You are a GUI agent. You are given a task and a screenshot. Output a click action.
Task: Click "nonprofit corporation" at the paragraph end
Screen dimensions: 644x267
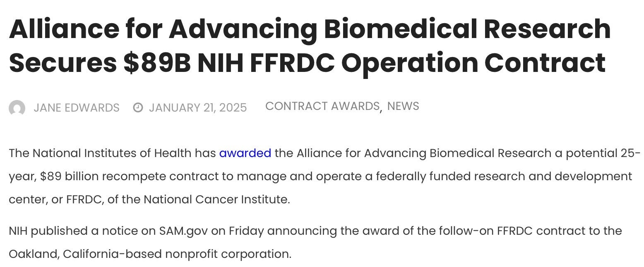228,254
